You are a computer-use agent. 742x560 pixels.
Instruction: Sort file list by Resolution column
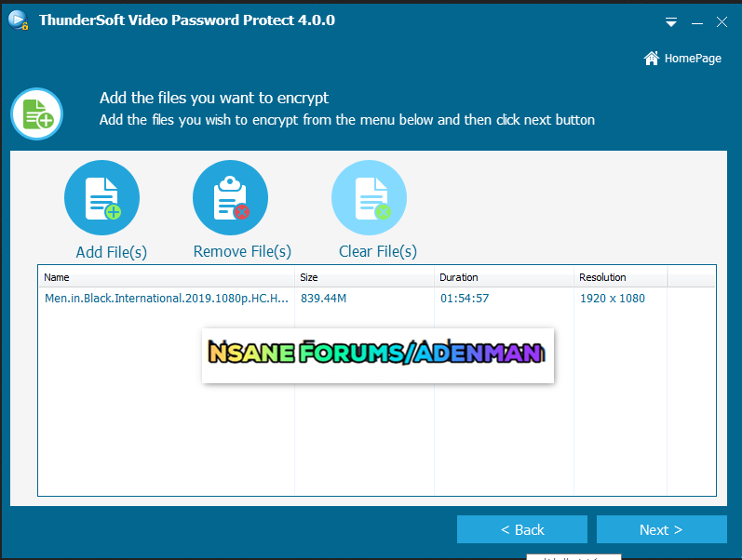pos(620,277)
